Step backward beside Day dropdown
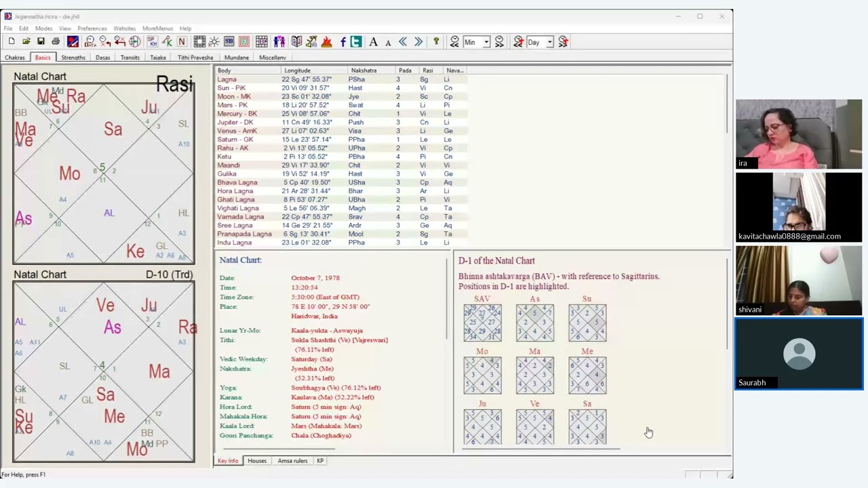This screenshot has width=868, height=488. point(518,42)
